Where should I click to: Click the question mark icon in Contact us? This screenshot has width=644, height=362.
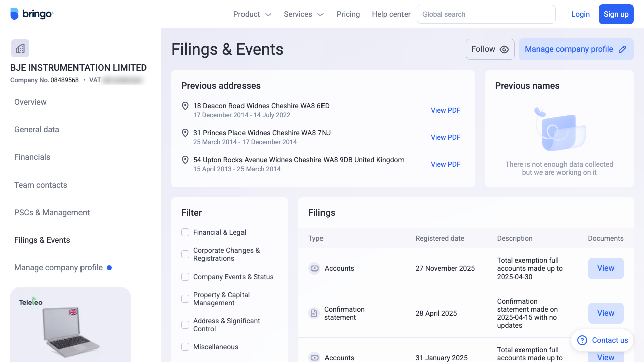[x=582, y=340]
